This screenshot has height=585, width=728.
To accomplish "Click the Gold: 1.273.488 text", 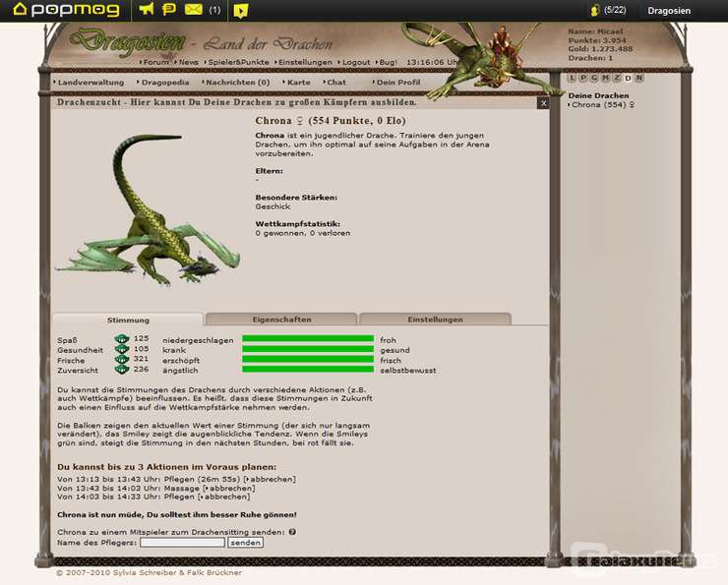I will tap(600, 49).
